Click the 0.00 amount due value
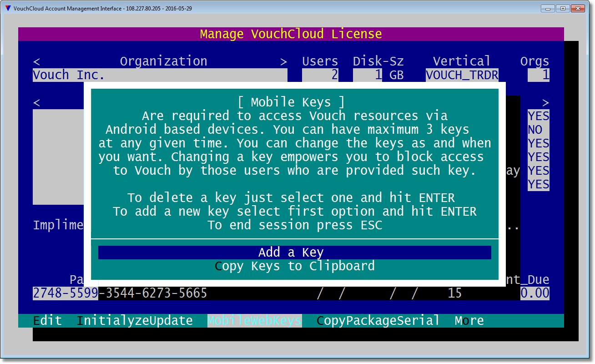Screen dimensions: 595x364 [535, 293]
